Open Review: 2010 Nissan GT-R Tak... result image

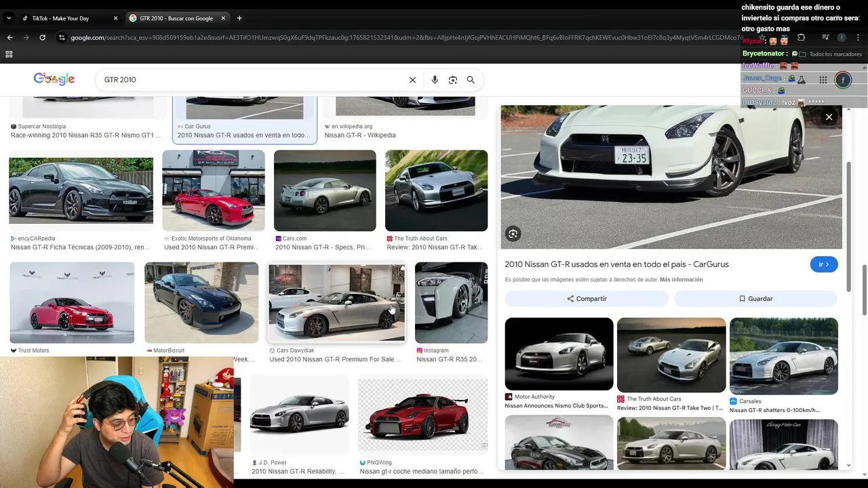pos(436,190)
